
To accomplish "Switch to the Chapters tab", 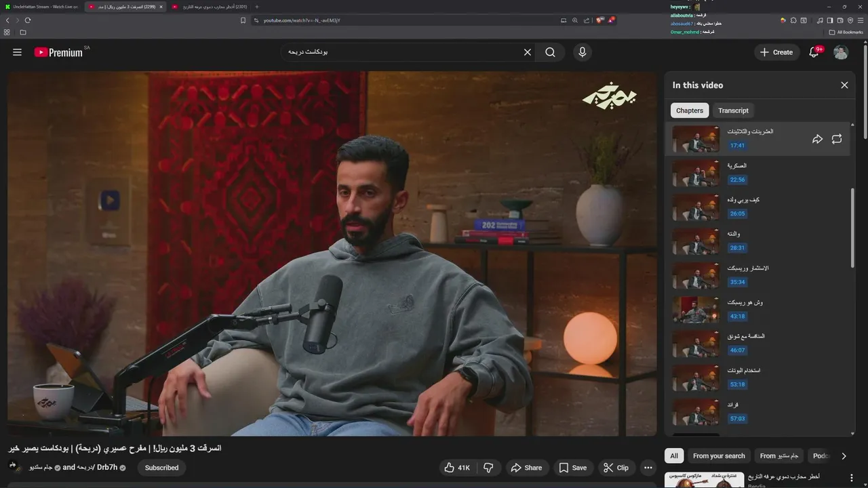I will coord(690,110).
